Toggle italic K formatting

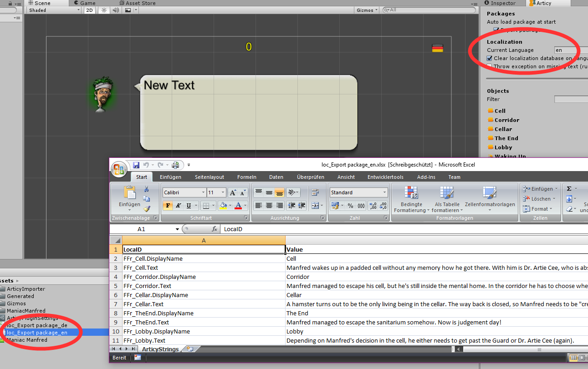pyautogui.click(x=179, y=206)
